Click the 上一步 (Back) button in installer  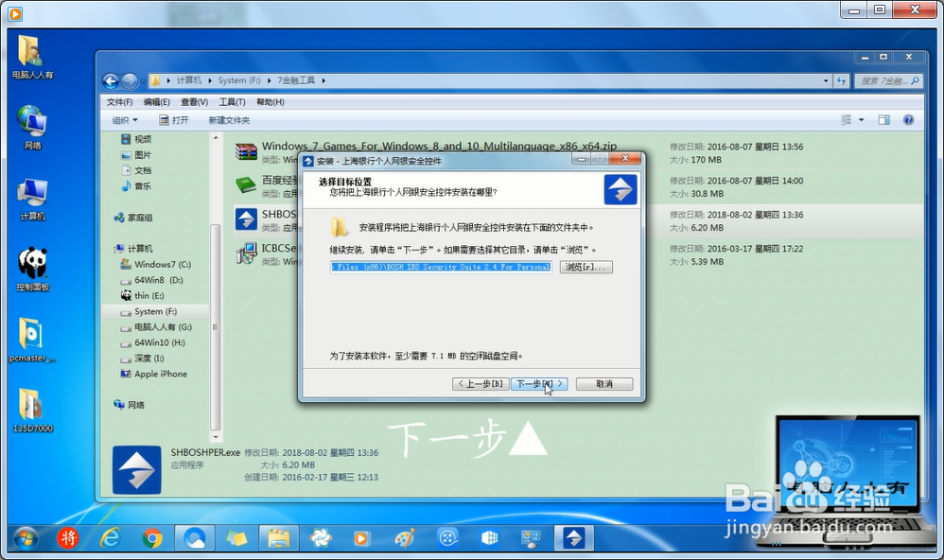481,383
